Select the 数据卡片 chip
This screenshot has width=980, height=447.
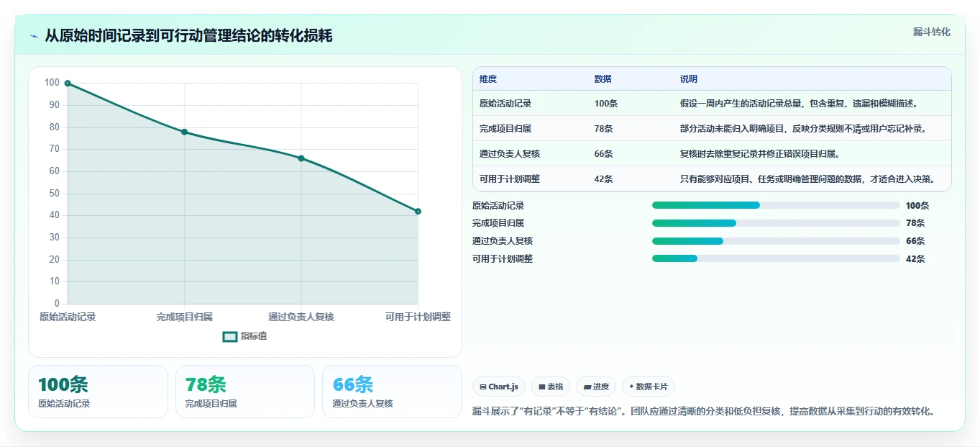tap(649, 387)
